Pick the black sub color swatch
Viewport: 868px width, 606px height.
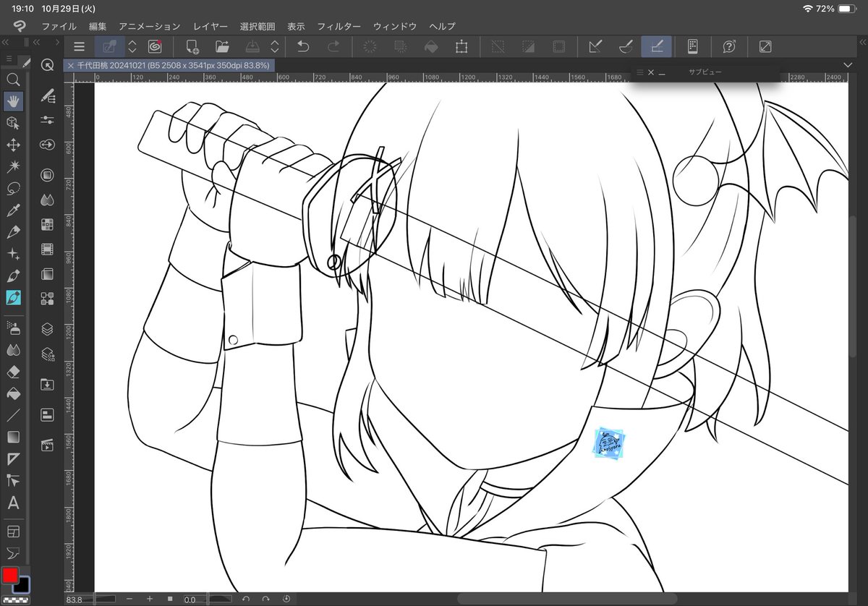click(22, 584)
